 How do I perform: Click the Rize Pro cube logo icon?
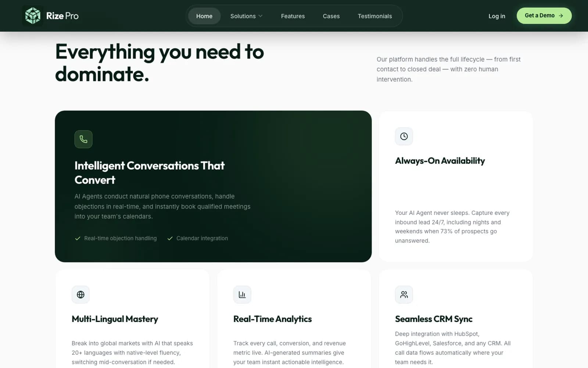click(x=33, y=16)
